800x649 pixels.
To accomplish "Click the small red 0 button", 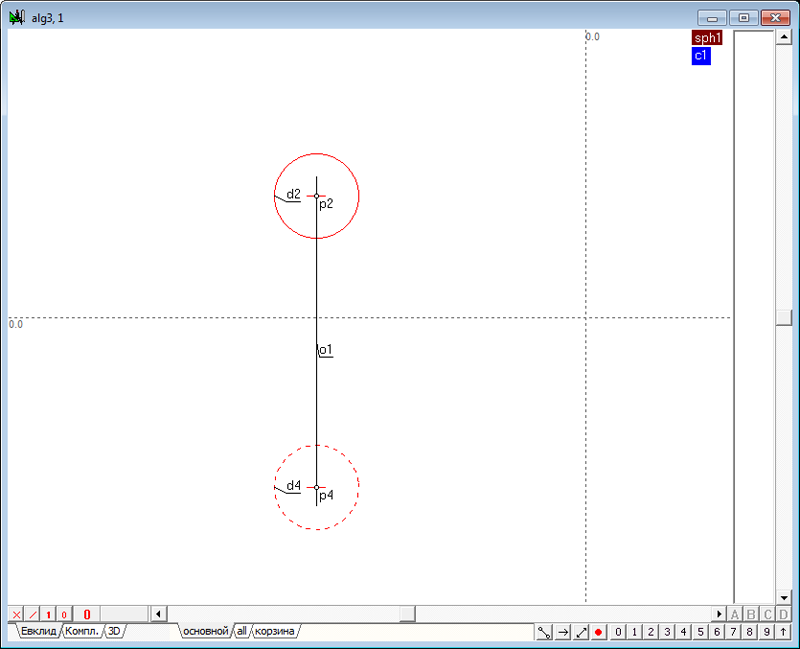I will click(x=64, y=614).
